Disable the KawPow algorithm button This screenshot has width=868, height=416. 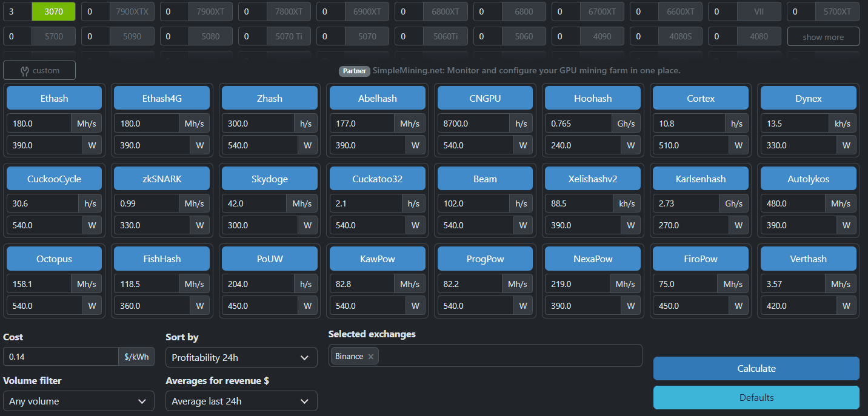(x=377, y=259)
